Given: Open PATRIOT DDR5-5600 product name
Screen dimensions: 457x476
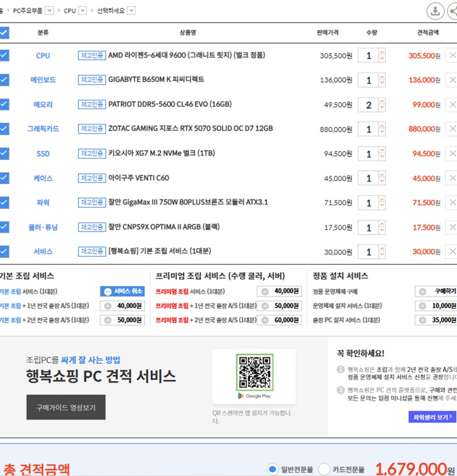Looking at the screenshot, I should click(x=170, y=104).
